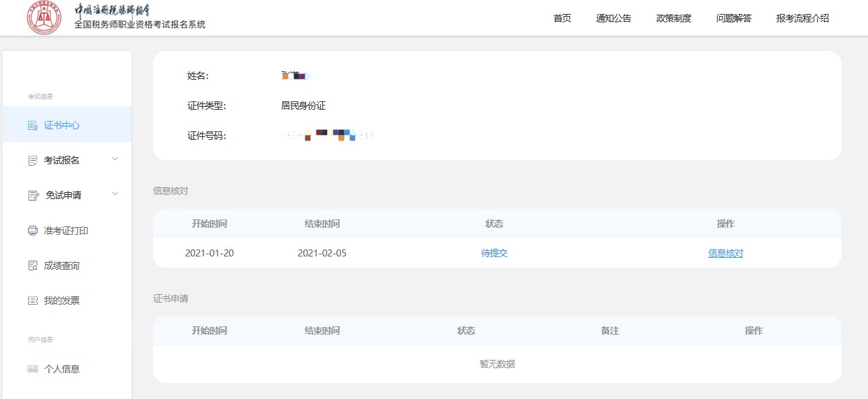Open 通知公告 in top navigation

click(613, 18)
